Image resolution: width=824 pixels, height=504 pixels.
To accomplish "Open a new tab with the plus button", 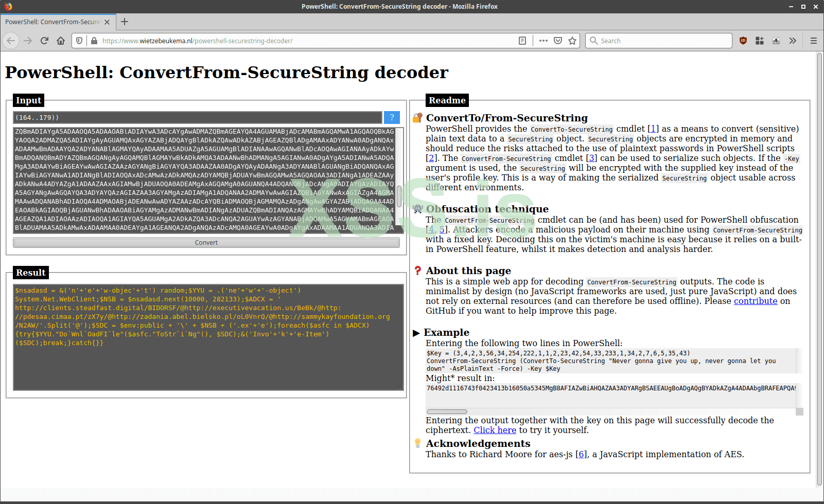I will (x=125, y=22).
